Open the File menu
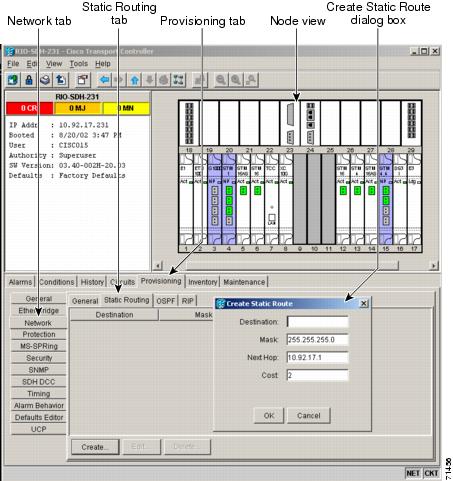Screen dimensions: 453x481 pyautogui.click(x=13, y=64)
